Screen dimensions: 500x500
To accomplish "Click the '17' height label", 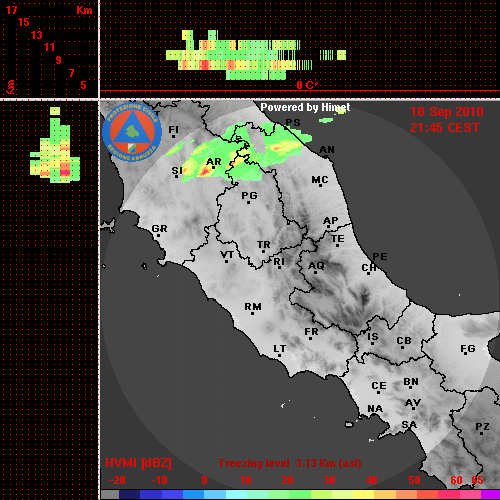I will 11,10.
